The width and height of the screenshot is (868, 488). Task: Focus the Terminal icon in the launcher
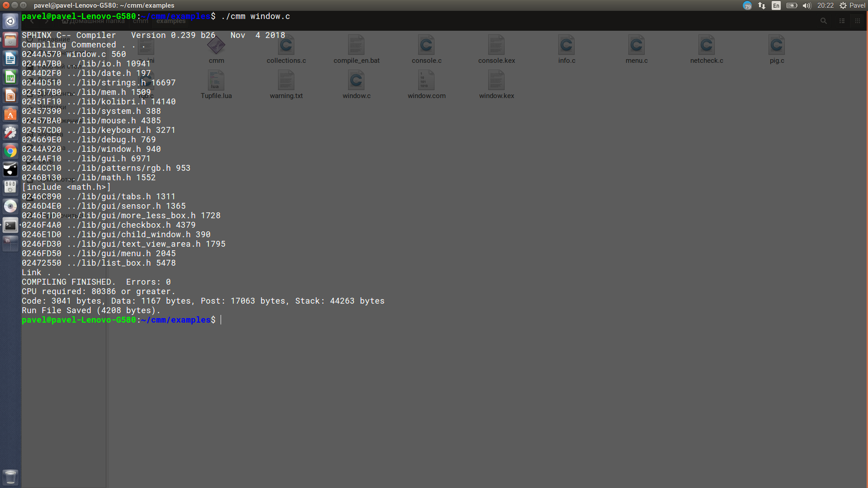pyautogui.click(x=10, y=225)
